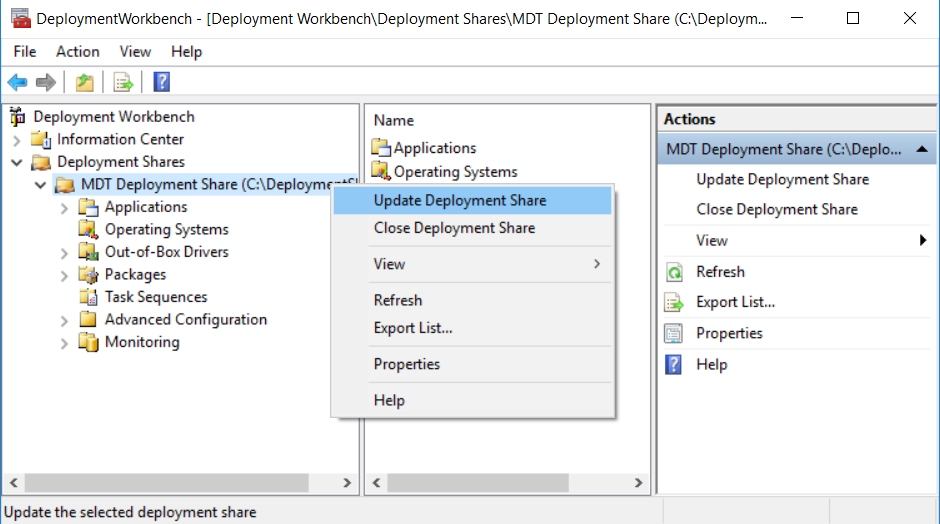Image resolution: width=940 pixels, height=524 pixels.
Task: Click the Advanced Configuration folder icon
Action: tap(88, 320)
